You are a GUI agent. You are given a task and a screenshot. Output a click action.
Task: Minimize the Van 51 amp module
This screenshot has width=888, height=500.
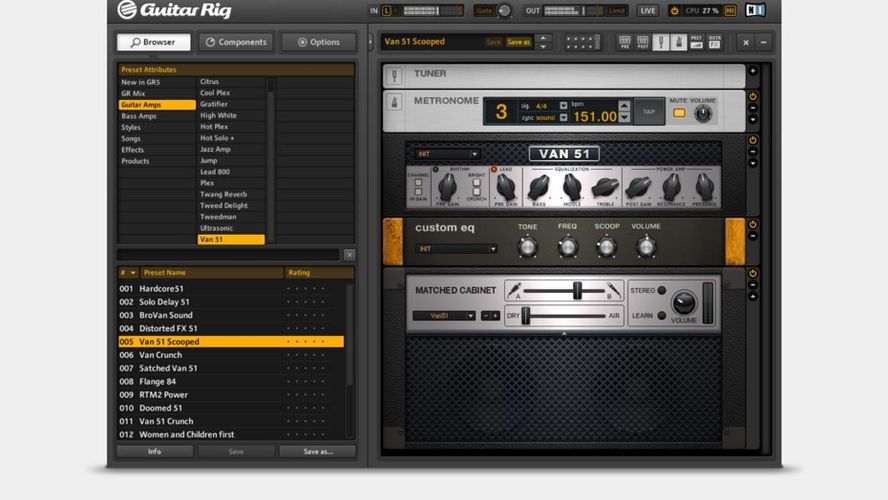pyautogui.click(x=753, y=152)
